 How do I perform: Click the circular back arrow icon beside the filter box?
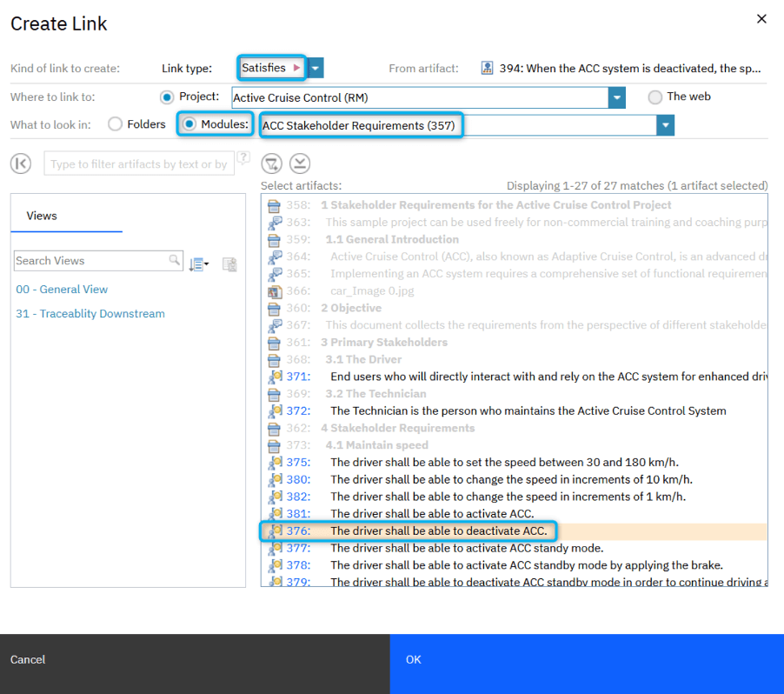pos(21,163)
